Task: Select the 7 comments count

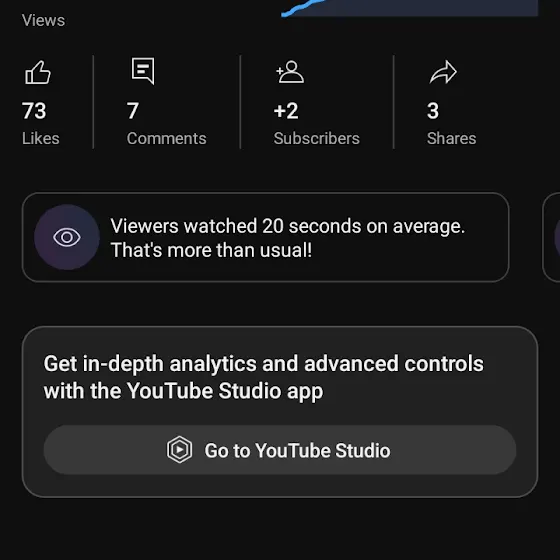Action: point(132,111)
